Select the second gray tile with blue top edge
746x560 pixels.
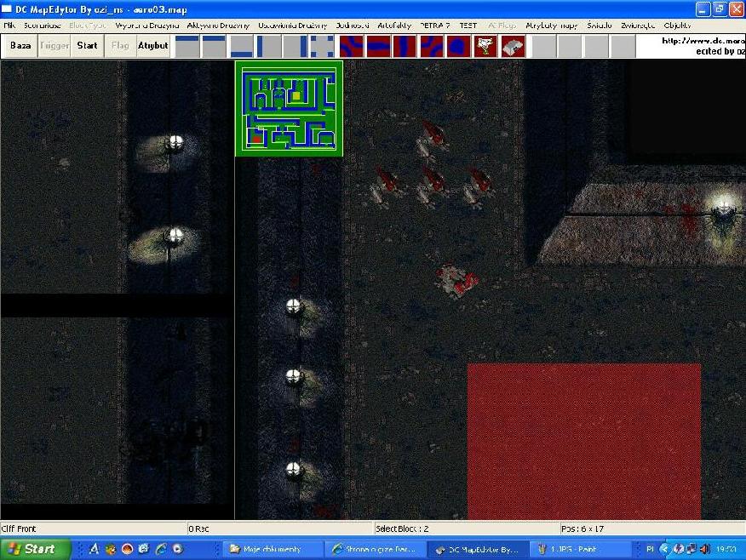(x=214, y=46)
